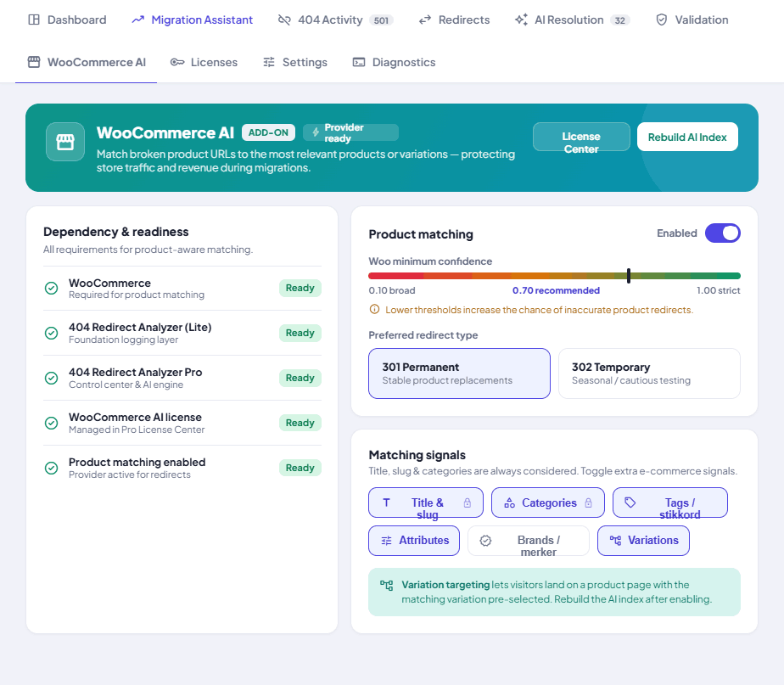Click the red end of the confidence slider
Viewport: 784px width, 685px height.
372,276
